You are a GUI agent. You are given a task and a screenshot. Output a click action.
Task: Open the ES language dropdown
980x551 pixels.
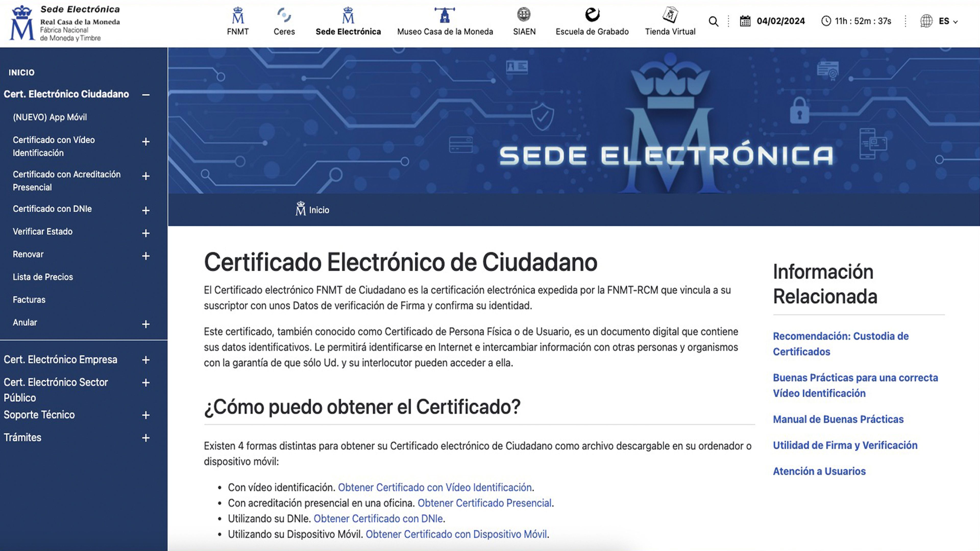click(x=948, y=21)
